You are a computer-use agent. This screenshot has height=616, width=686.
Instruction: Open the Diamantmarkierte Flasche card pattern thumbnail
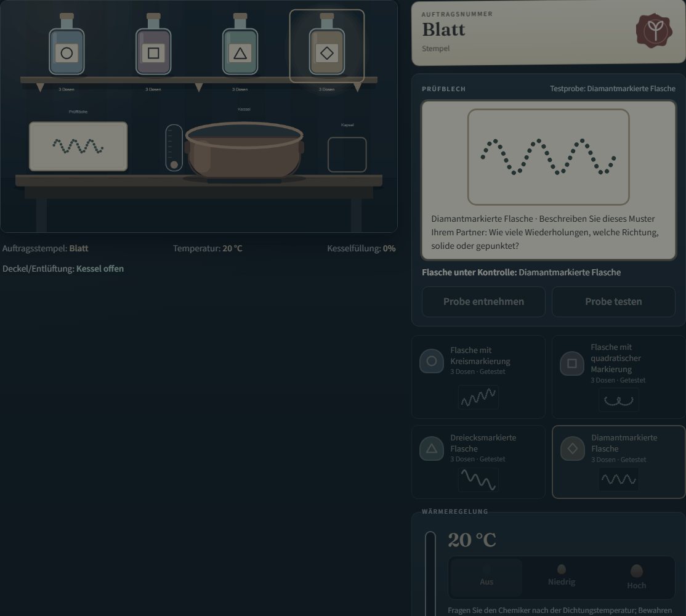click(619, 479)
